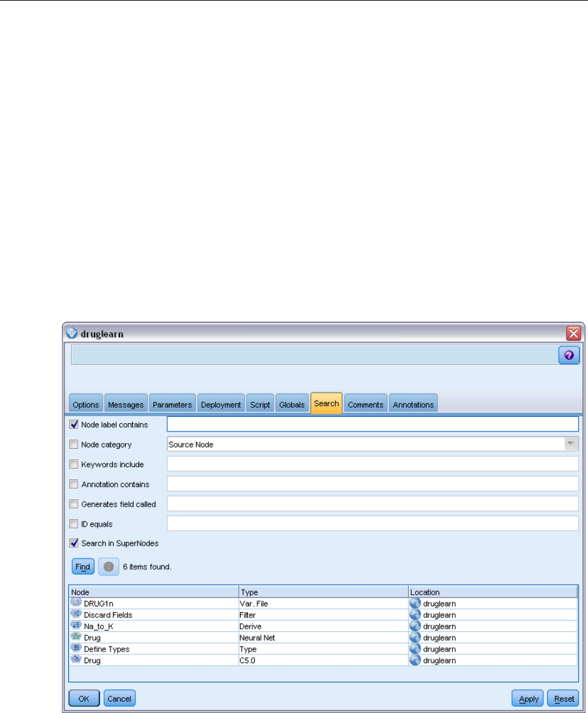Sort results by Node column header
588x713 pixels.
[154, 592]
